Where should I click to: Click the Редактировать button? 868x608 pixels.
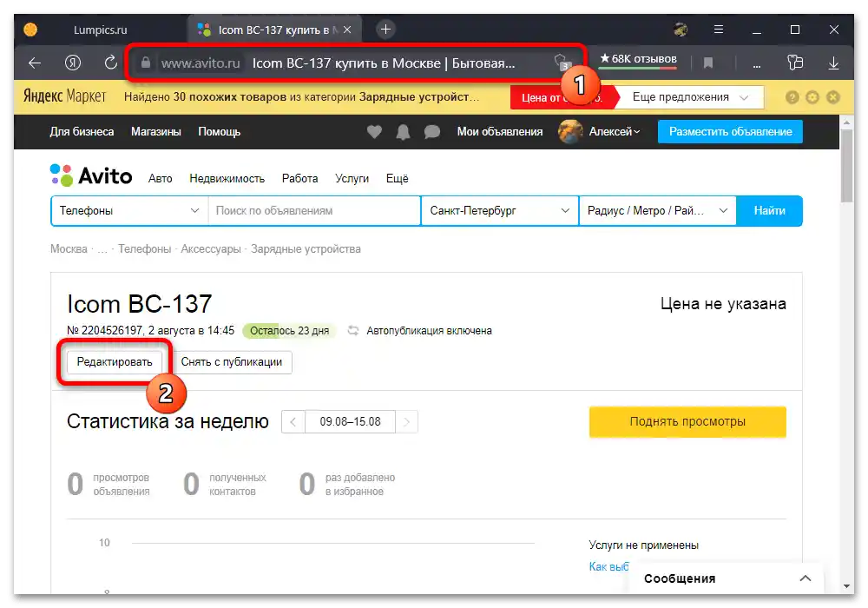115,362
